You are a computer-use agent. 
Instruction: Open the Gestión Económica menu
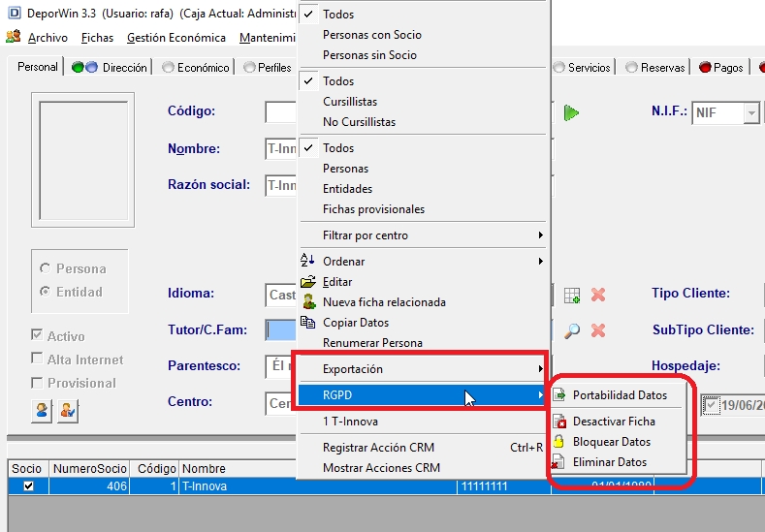(176, 38)
